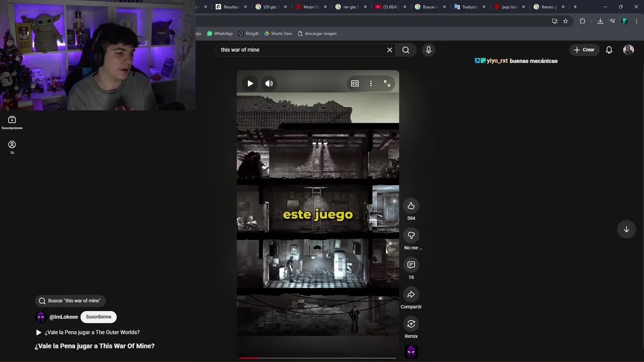Open the Short's three-dot options menu
Image resolution: width=644 pixels, height=362 pixels.
click(x=371, y=83)
